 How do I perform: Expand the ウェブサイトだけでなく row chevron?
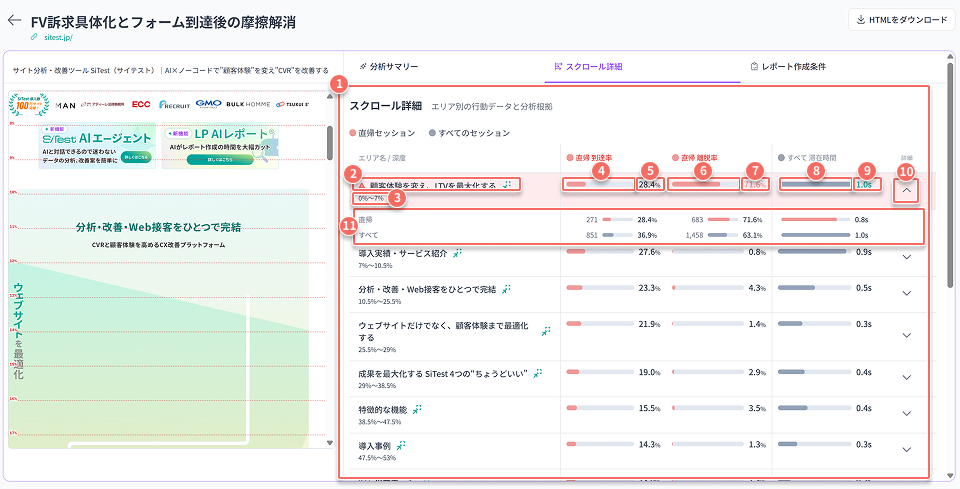click(907, 335)
